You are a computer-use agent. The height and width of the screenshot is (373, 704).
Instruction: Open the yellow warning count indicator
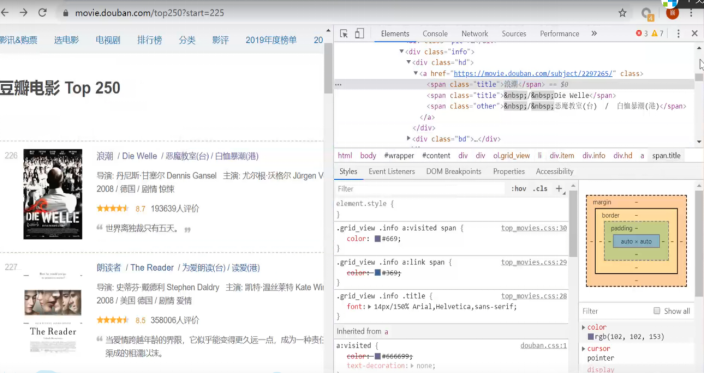[657, 34]
